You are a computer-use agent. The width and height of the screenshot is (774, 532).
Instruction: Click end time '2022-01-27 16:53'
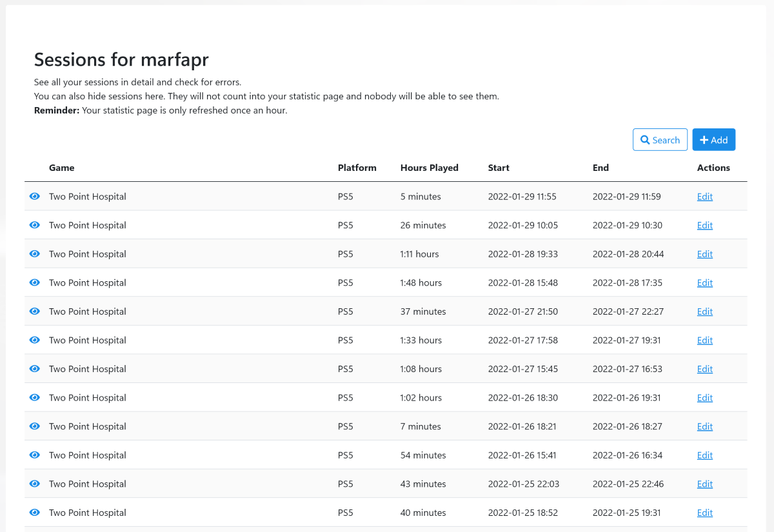pos(628,369)
